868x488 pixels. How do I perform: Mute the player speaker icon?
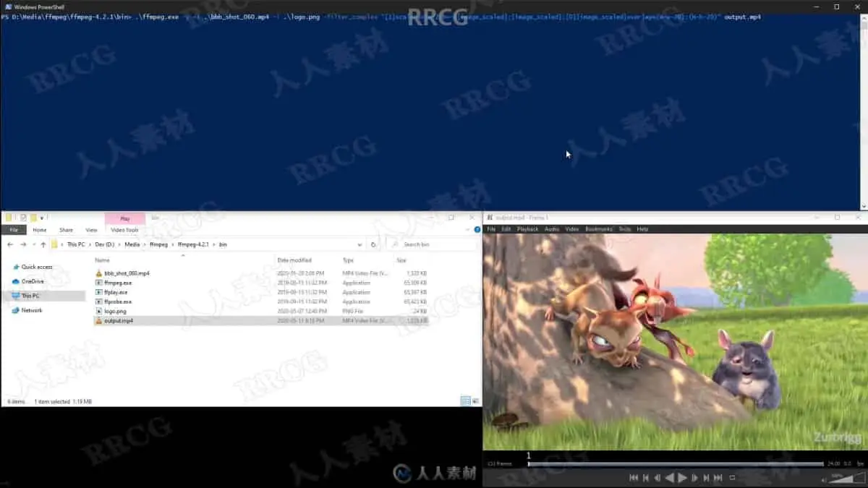[x=824, y=479]
